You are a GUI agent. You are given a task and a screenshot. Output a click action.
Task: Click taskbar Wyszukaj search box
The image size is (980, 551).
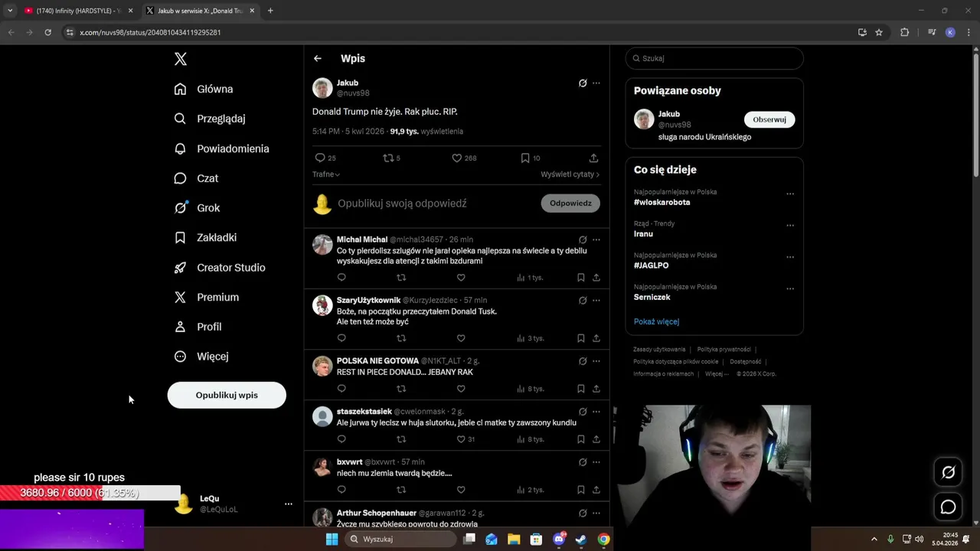pyautogui.click(x=400, y=539)
